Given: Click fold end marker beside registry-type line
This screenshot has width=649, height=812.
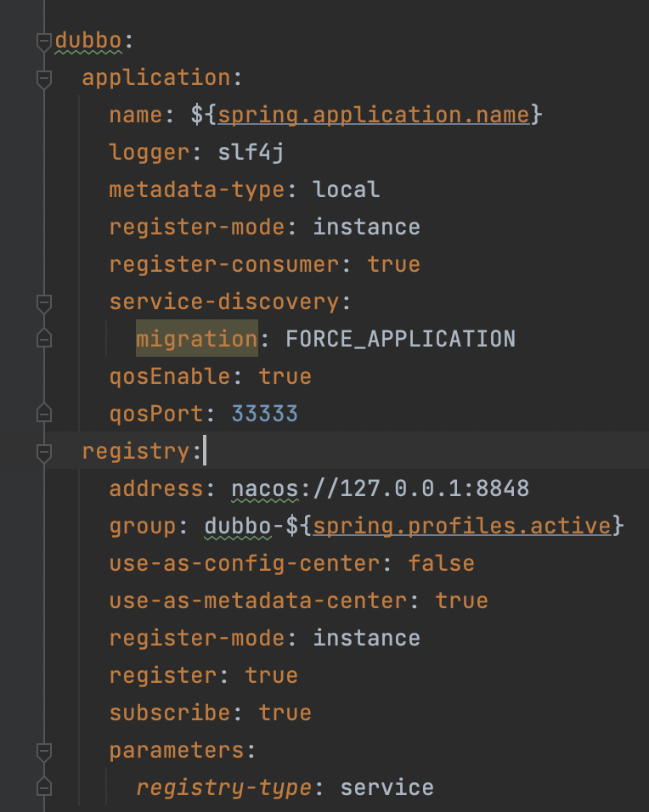Looking at the screenshot, I should click(x=44, y=787).
